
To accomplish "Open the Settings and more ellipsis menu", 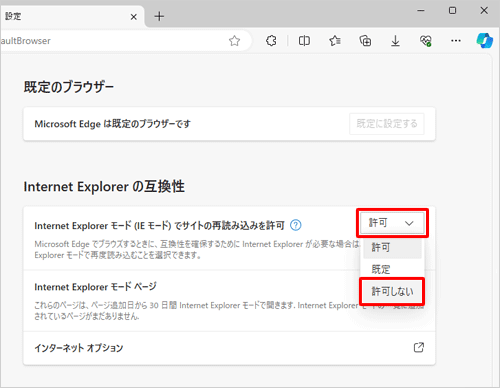I will pyautogui.click(x=456, y=41).
